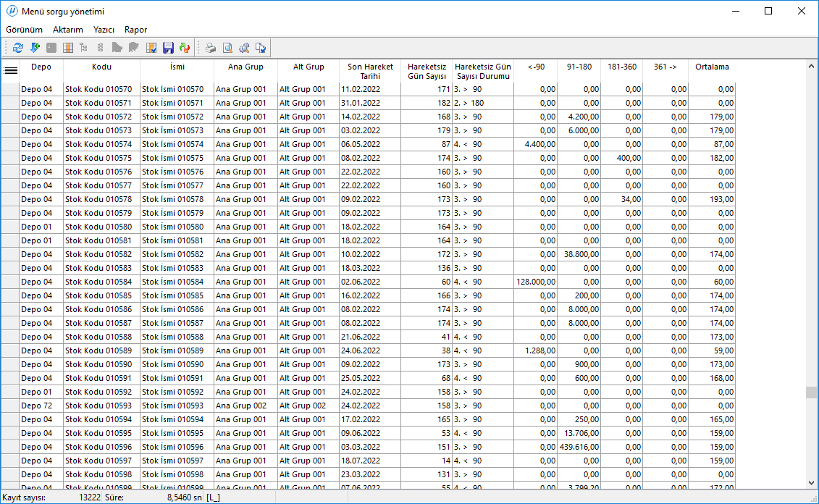The image size is (819, 504).
Task: Click the green-red swap arrows icon
Action: click(x=185, y=48)
